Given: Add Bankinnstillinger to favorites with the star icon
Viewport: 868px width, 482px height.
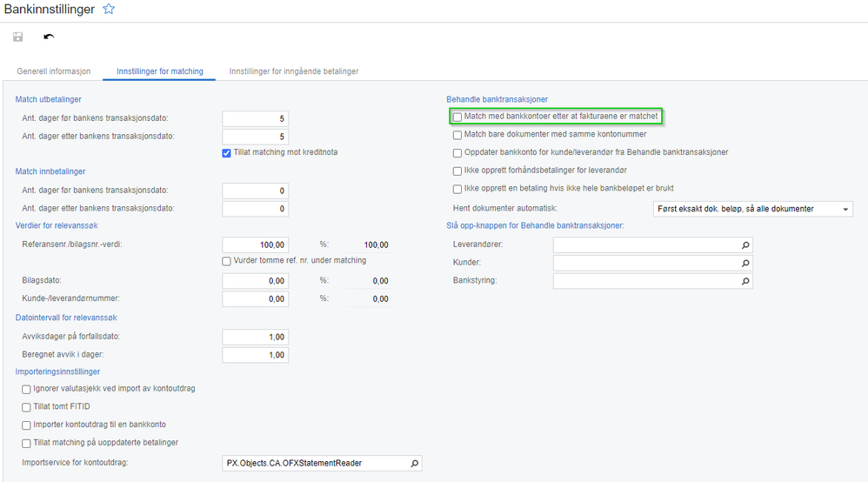Looking at the screenshot, I should [x=109, y=9].
